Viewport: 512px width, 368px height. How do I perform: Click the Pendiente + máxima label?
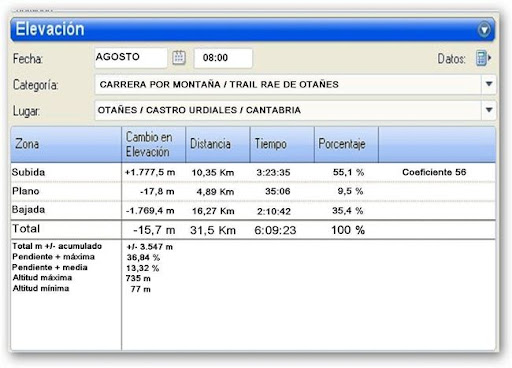53,257
